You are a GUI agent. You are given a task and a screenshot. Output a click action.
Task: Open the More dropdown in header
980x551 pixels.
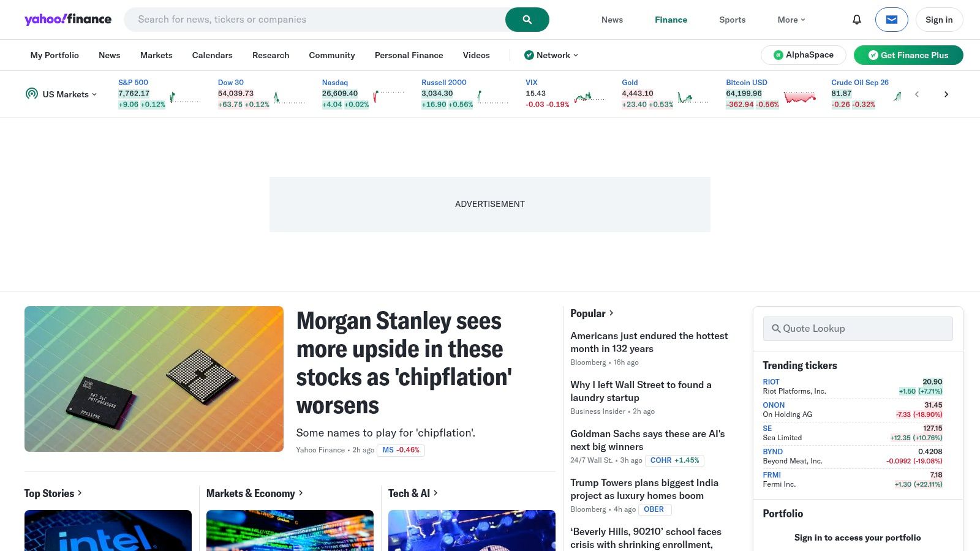point(791,20)
